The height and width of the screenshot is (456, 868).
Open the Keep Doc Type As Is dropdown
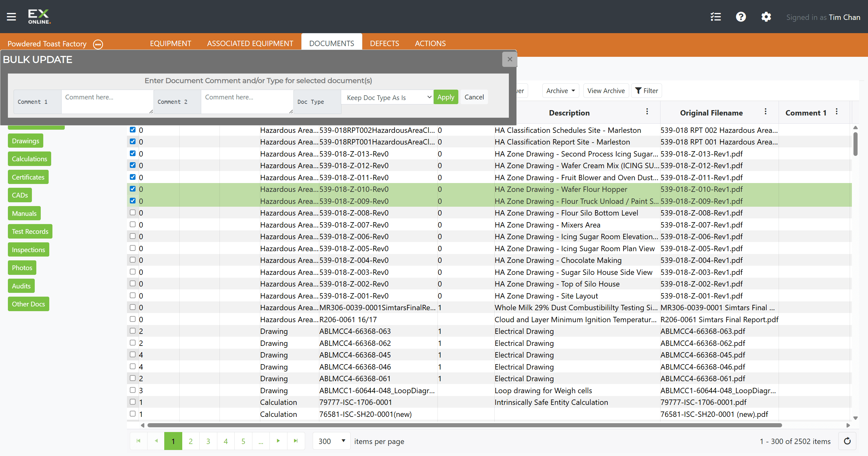387,97
